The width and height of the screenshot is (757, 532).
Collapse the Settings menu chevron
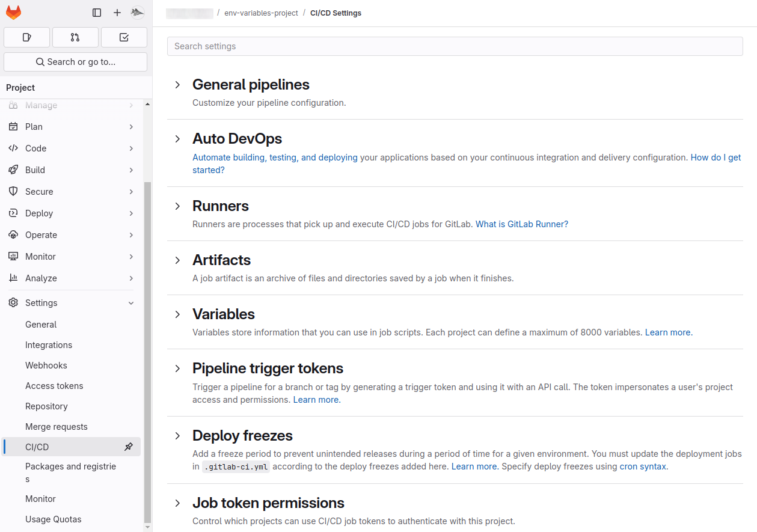(x=131, y=303)
